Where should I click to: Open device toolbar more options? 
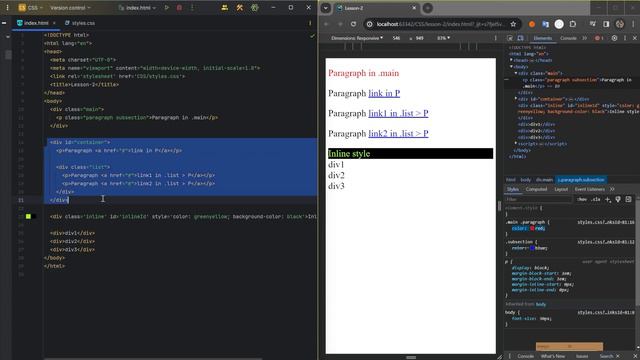point(496,38)
